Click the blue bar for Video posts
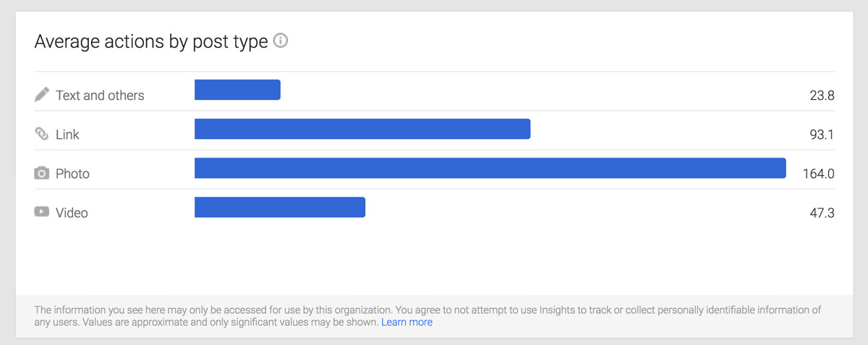The height and width of the screenshot is (345, 868). point(280,207)
